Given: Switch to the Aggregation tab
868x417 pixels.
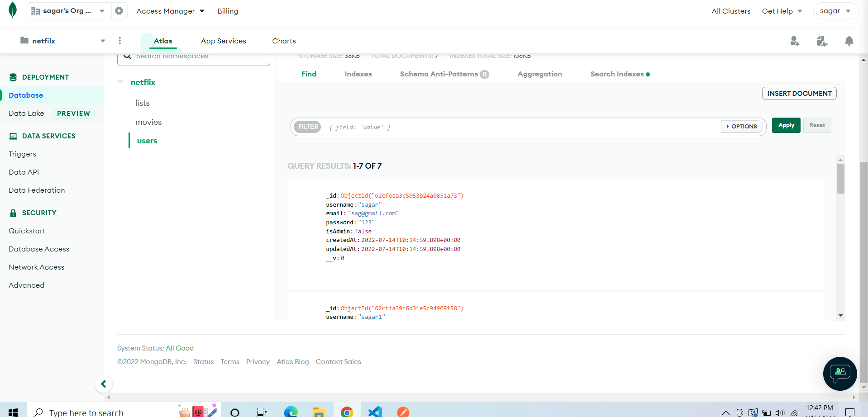Looking at the screenshot, I should click(539, 74).
